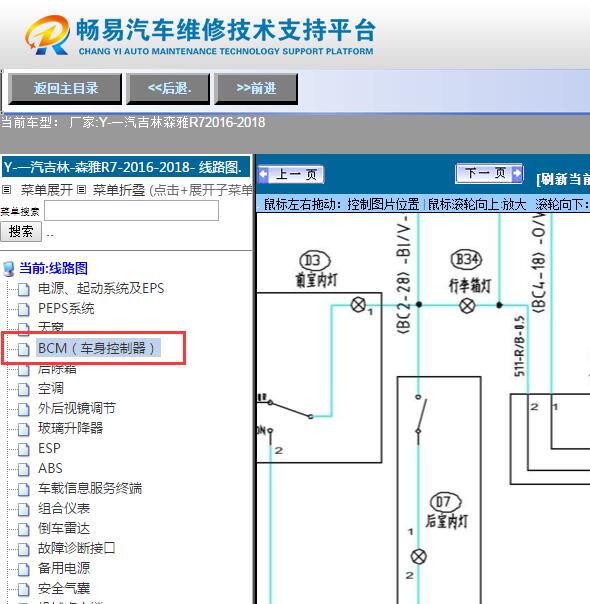Image resolution: width=590 pixels, height=604 pixels.
Task: Click the D7 后室内灯 connector label
Action: pos(446,511)
